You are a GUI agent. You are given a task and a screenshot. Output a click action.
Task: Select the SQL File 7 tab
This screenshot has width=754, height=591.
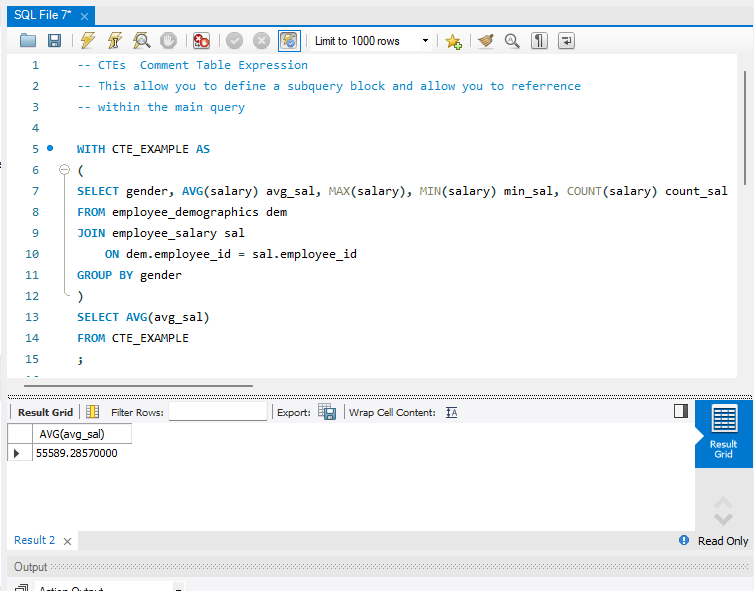tap(42, 15)
